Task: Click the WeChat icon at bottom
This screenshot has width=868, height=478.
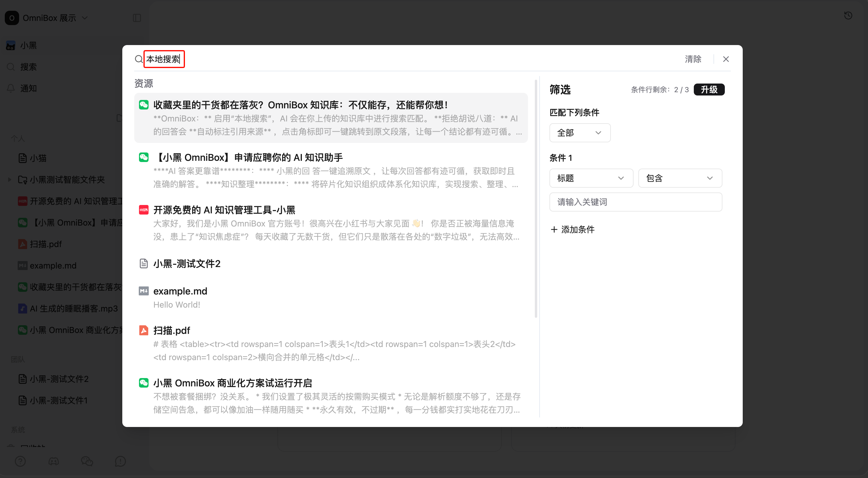Action: click(x=87, y=461)
